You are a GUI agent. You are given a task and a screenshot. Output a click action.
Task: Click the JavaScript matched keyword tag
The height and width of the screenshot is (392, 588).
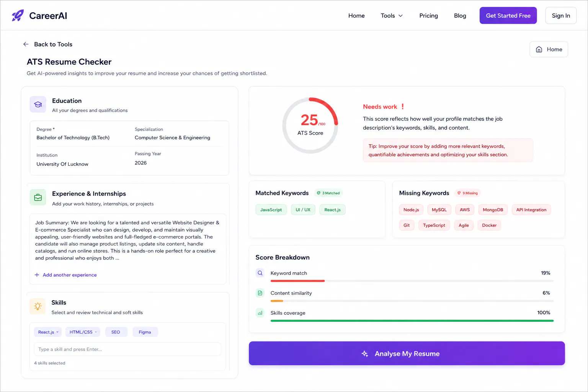271,210
